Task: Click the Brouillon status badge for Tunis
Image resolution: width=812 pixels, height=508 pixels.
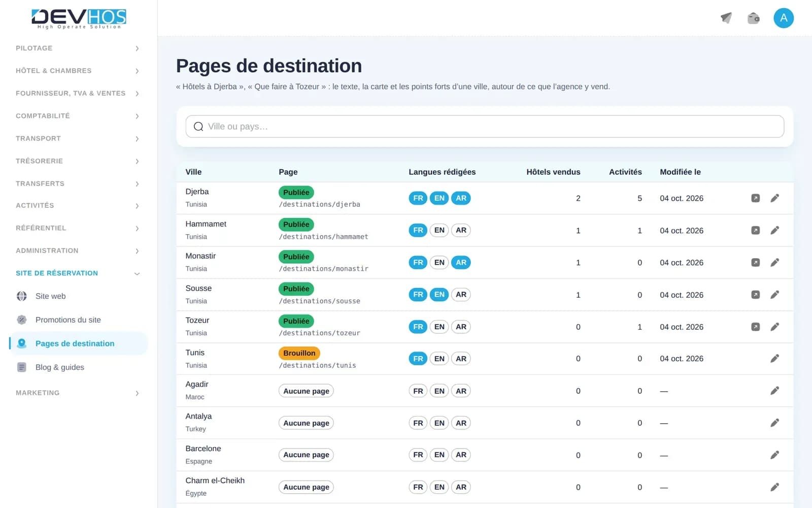Action: (x=299, y=353)
